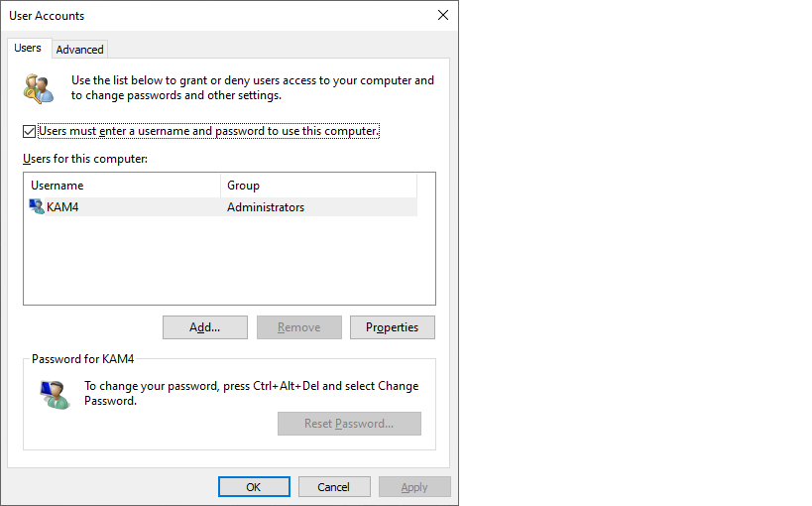Click empty space in the users list
Viewport: 812px width, 506px height.
[x=228, y=263]
